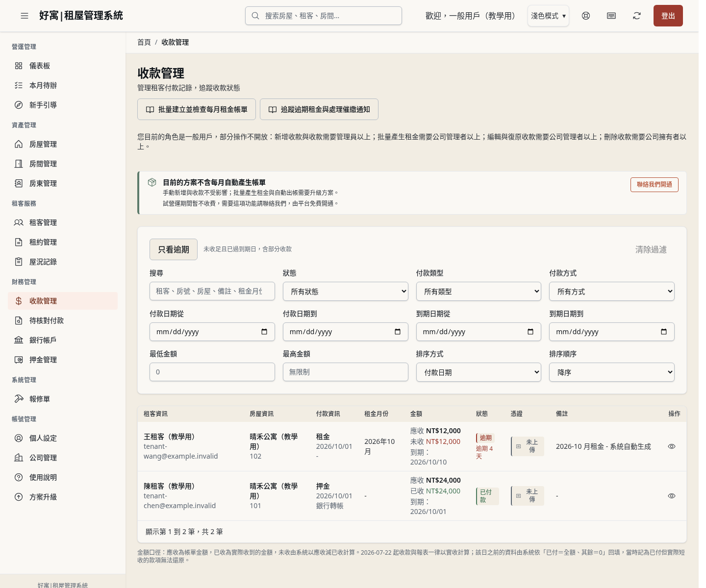The width and height of the screenshot is (706, 588).
Task: Click the 報修單 wrench icon
Action: pyautogui.click(x=19, y=399)
